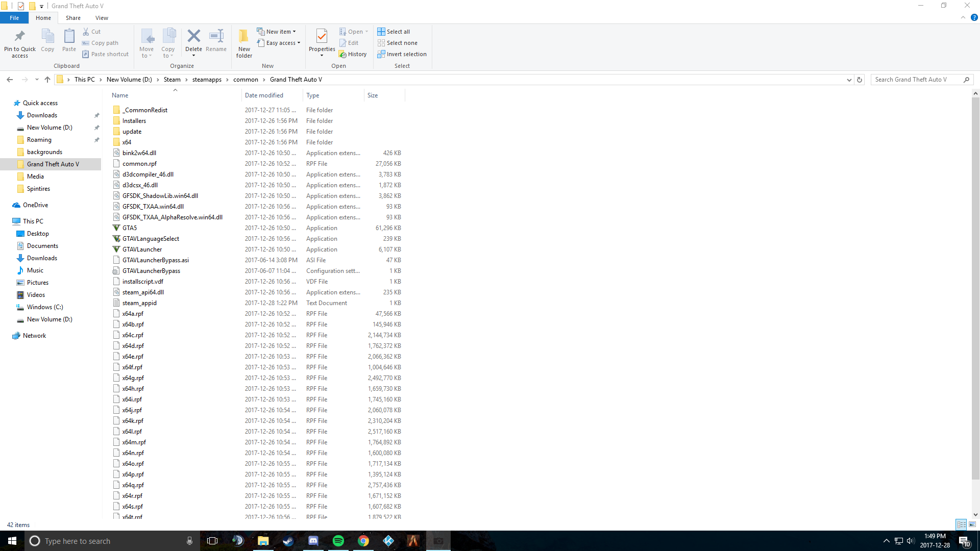
Task: Expand the Open dropdown in ribbon
Action: (x=366, y=32)
